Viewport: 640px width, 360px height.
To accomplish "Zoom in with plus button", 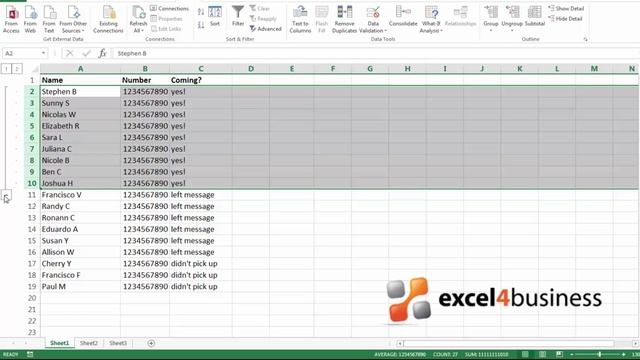I will (x=624, y=354).
